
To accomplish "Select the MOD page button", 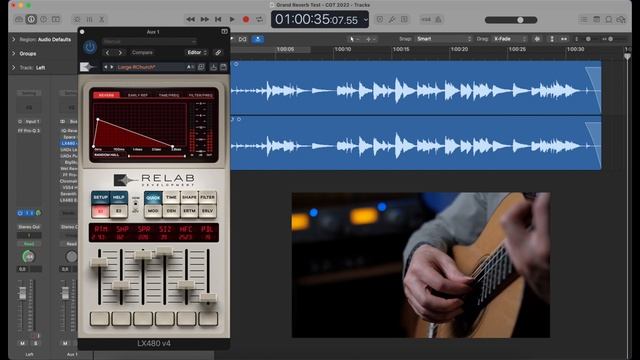I will tap(153, 211).
